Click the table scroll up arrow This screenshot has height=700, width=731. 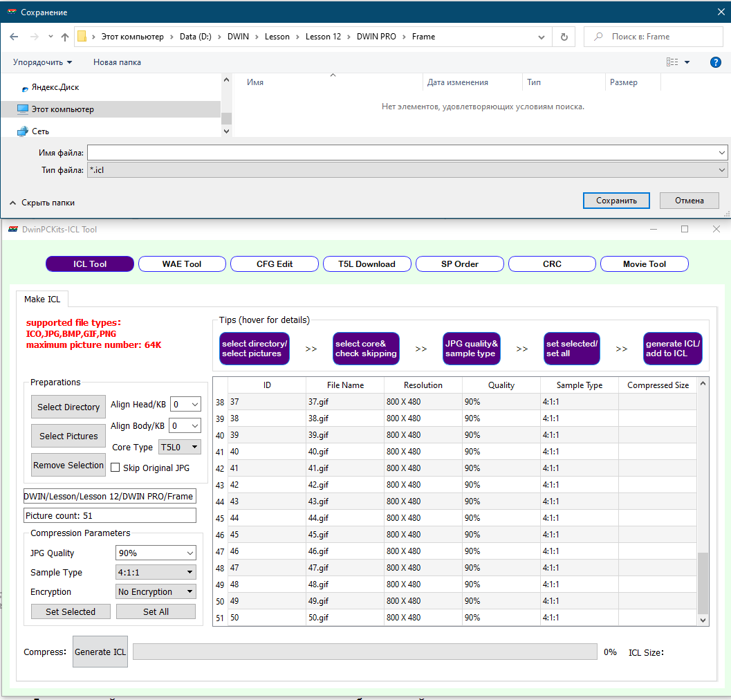coord(703,383)
